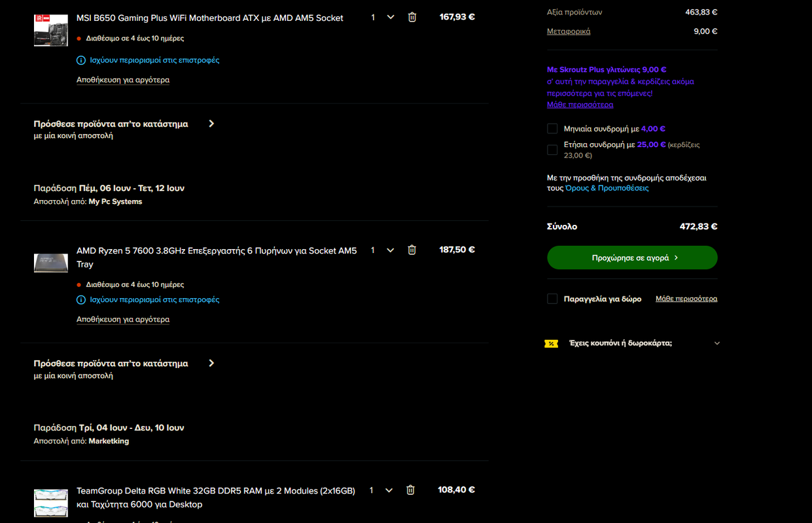Tick the Παραγγελία για δώρο checkbox

tap(552, 299)
